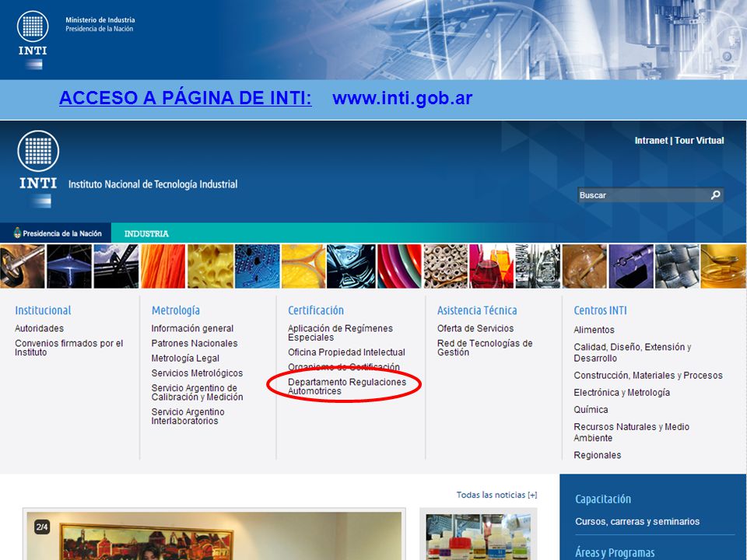This screenshot has width=747, height=560.
Task: Go to Autoridades page
Action: pyautogui.click(x=39, y=328)
